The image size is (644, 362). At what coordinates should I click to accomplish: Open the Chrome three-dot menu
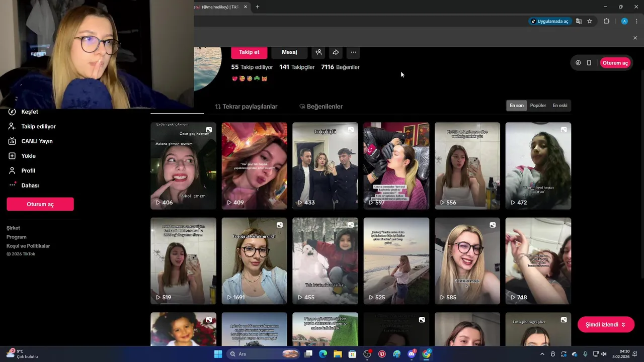tap(637, 21)
